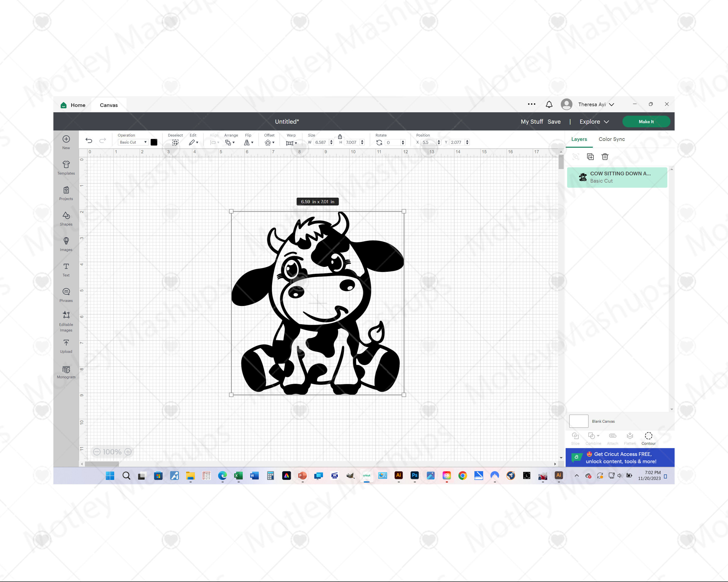Activate the Contour tool

pyautogui.click(x=648, y=437)
